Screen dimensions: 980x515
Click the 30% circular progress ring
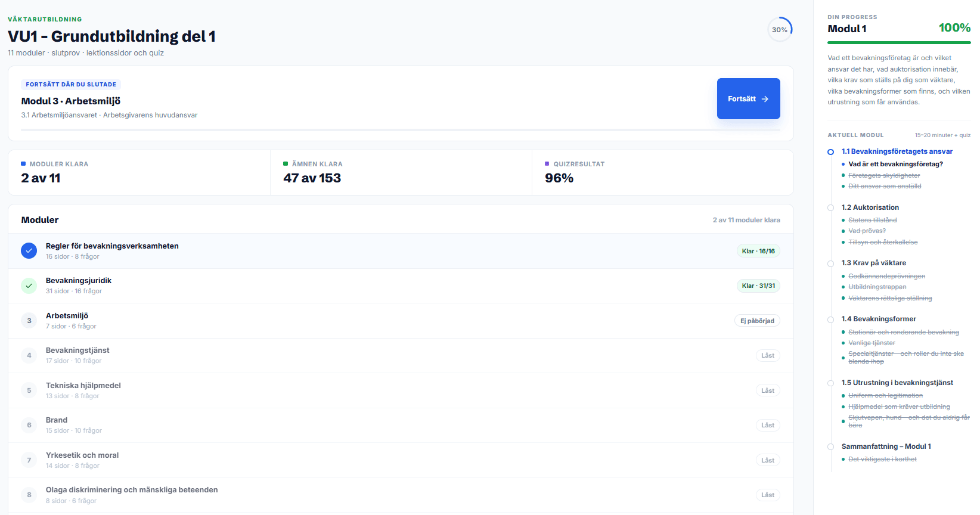point(780,29)
